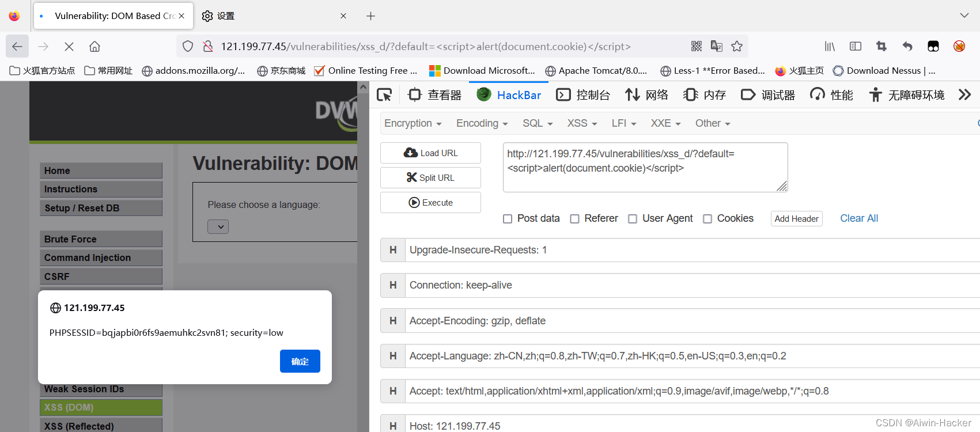Viewport: 980px width, 432px height.
Task: Click the Execute button
Action: [430, 202]
